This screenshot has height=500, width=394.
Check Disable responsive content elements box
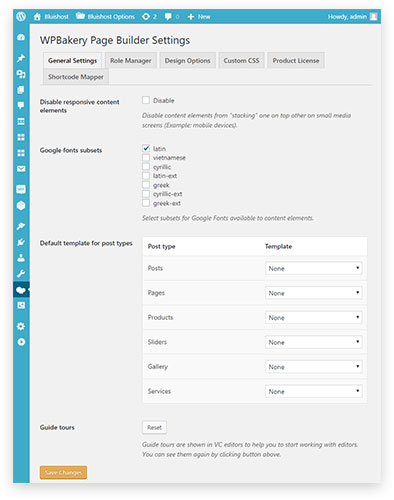pos(146,100)
